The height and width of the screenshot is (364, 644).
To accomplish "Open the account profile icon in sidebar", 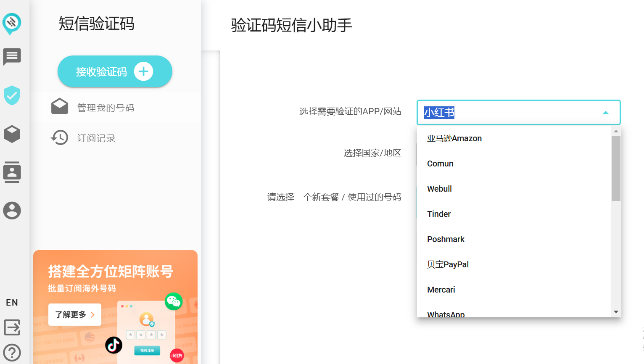I will tap(12, 211).
